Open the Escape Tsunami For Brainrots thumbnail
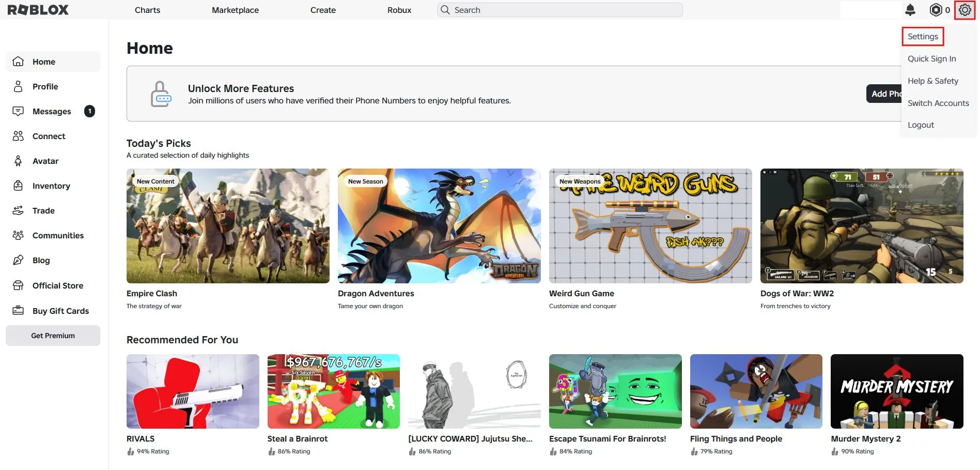 pyautogui.click(x=615, y=391)
